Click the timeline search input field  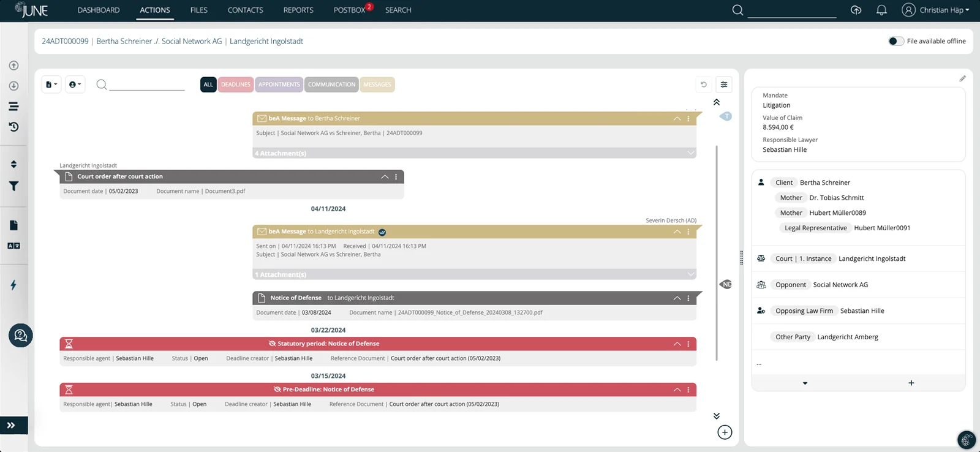pyautogui.click(x=146, y=85)
